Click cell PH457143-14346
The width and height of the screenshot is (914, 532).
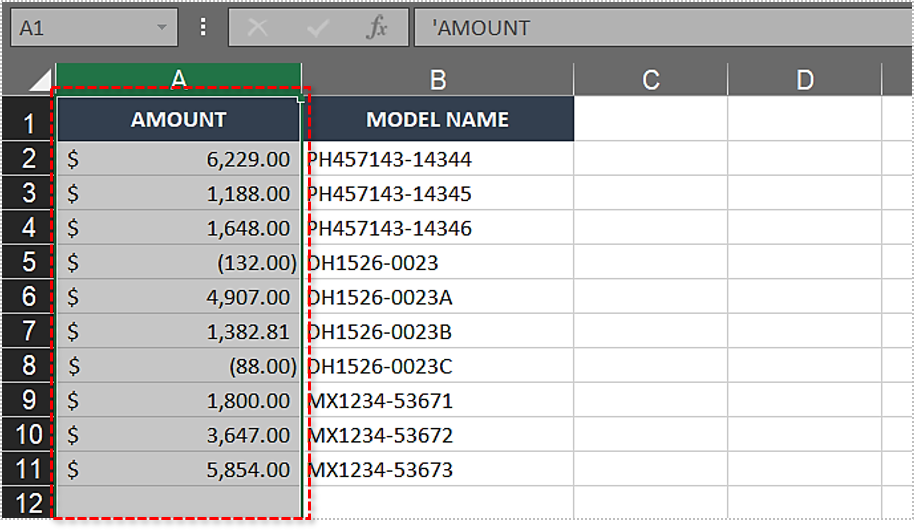438,227
